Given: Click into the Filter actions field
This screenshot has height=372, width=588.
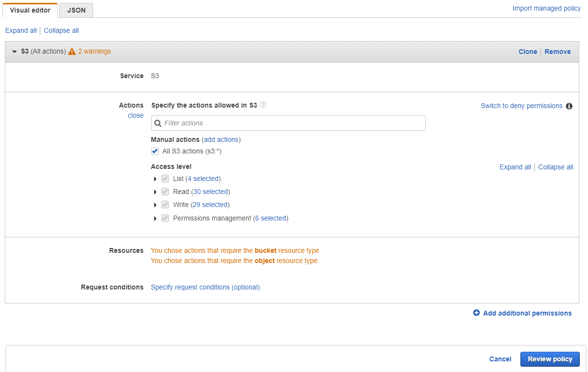Looking at the screenshot, I should [x=292, y=123].
